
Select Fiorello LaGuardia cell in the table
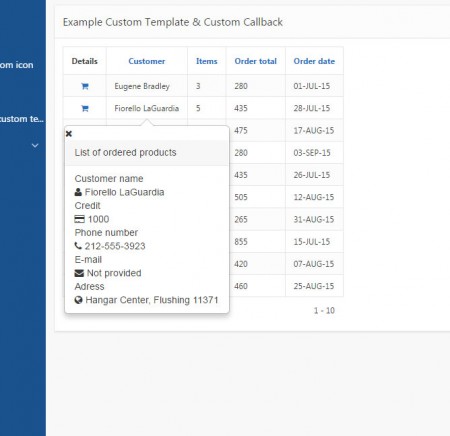(x=147, y=108)
